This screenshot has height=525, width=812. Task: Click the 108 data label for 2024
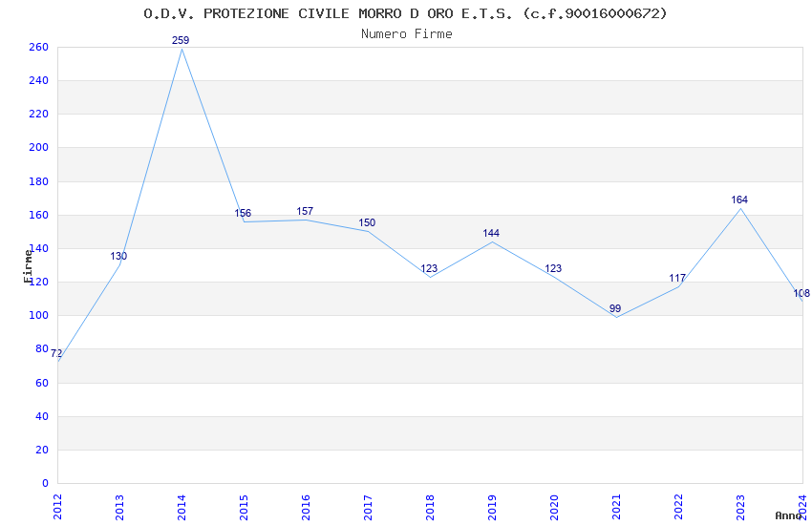click(801, 293)
